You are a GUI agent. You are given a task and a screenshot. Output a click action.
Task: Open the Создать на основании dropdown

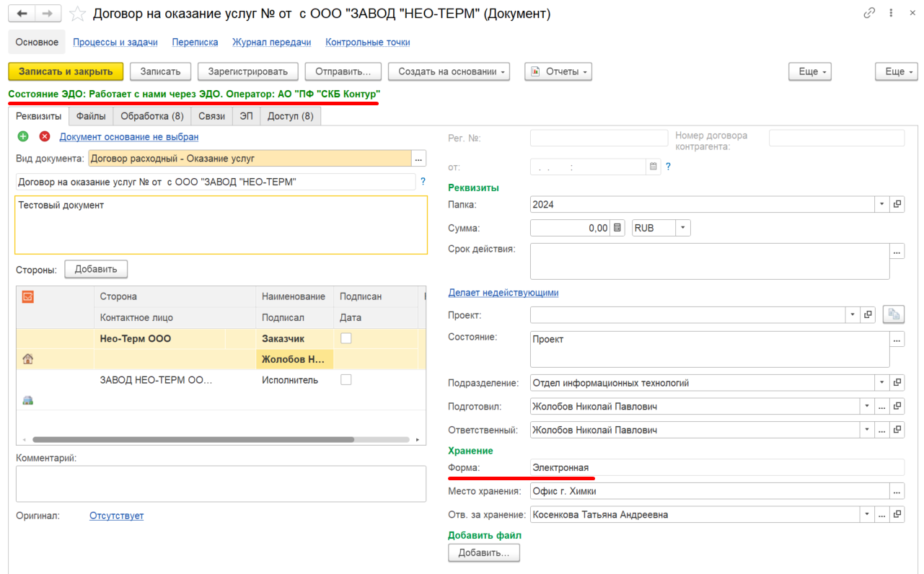(449, 71)
